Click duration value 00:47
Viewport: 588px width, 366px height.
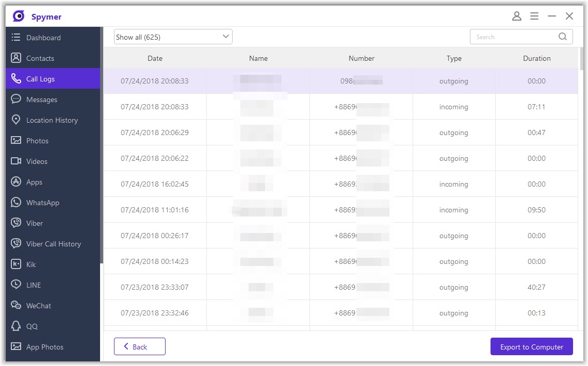tap(536, 132)
